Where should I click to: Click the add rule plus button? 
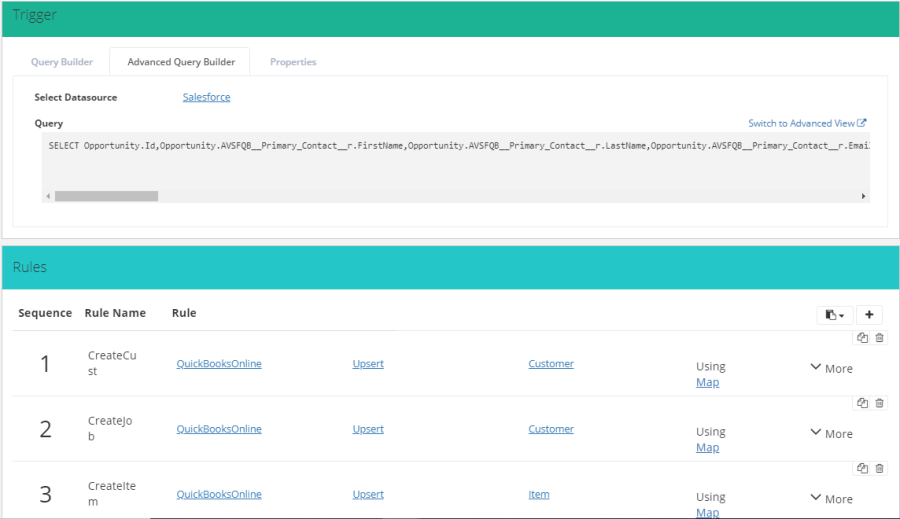coord(869,314)
